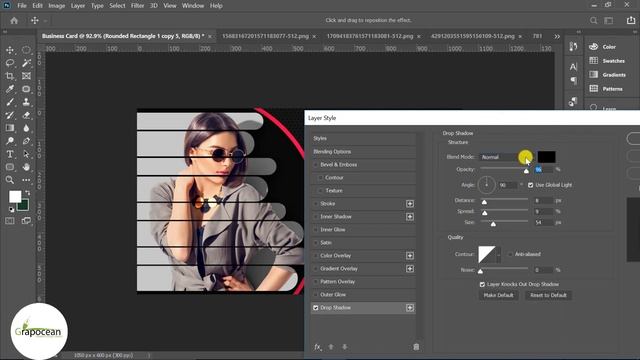The height and width of the screenshot is (360, 640).
Task: Select the Pen tool
Action: click(26, 141)
